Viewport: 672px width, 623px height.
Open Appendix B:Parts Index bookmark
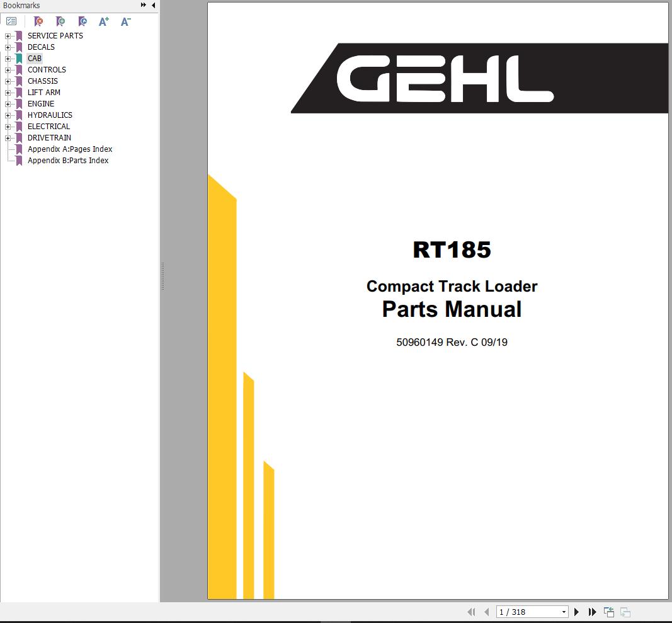[x=68, y=161]
